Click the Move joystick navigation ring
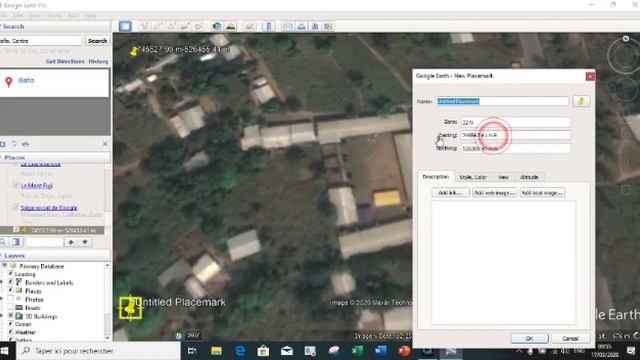This screenshot has height=360, width=640. pos(627,89)
